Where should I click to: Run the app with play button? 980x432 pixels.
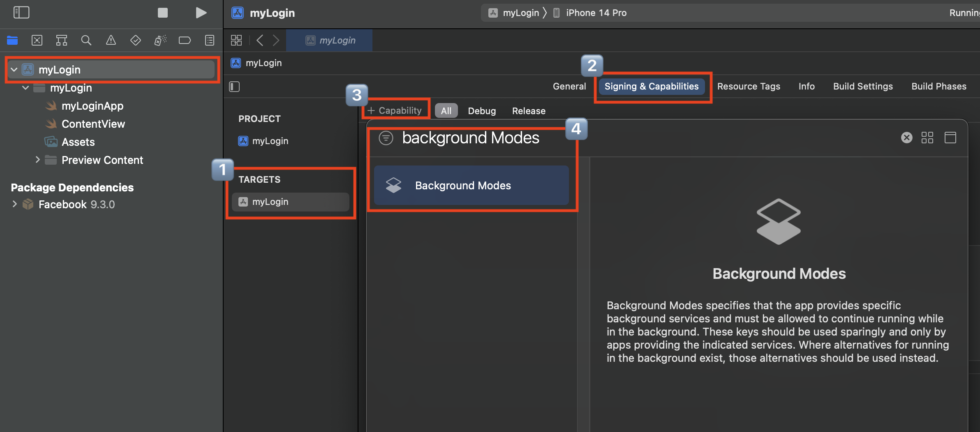201,13
